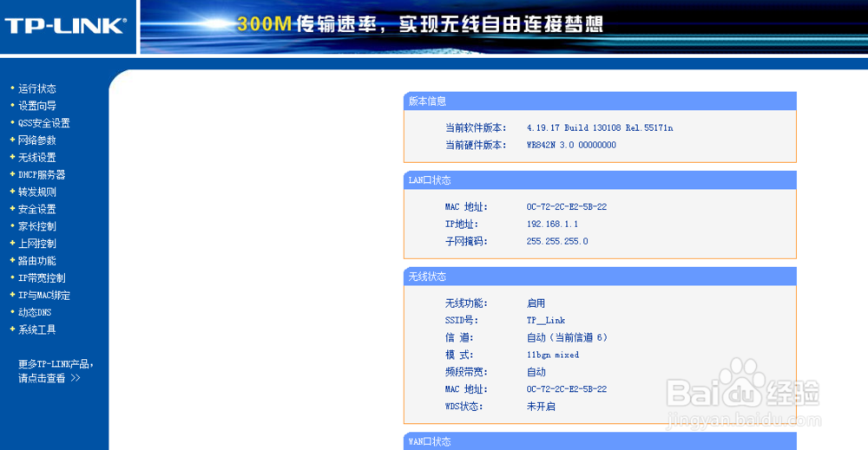Click the WAN口状态 section header

[600, 441]
